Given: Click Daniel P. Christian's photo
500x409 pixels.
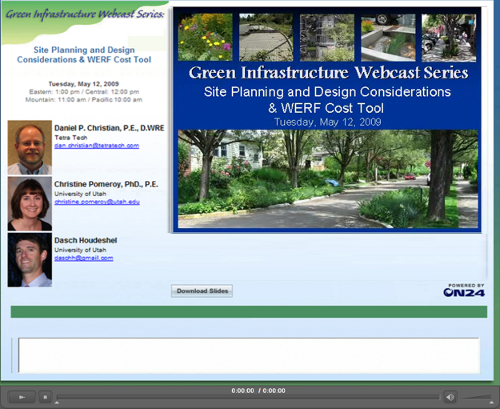Looking at the screenshot, I should pyautogui.click(x=30, y=148).
